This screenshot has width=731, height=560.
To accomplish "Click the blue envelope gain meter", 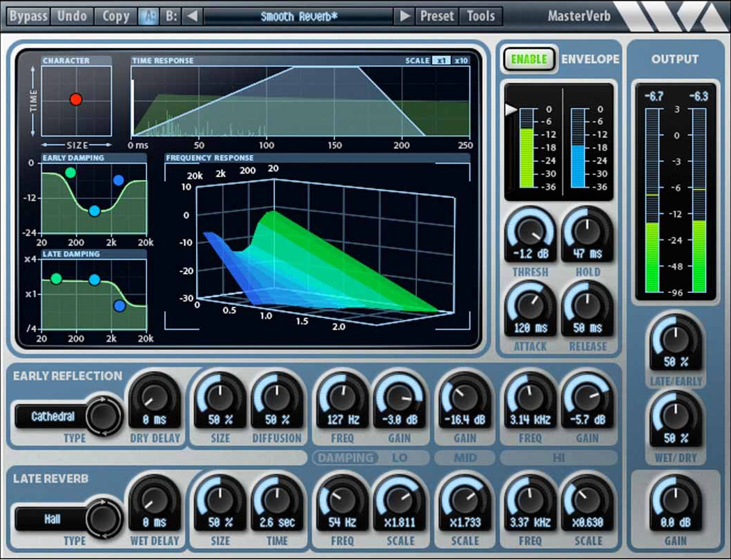I will point(578,149).
